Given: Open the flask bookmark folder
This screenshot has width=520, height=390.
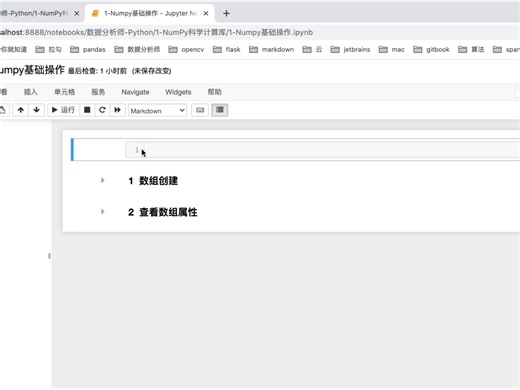Looking at the screenshot, I should (x=226, y=50).
